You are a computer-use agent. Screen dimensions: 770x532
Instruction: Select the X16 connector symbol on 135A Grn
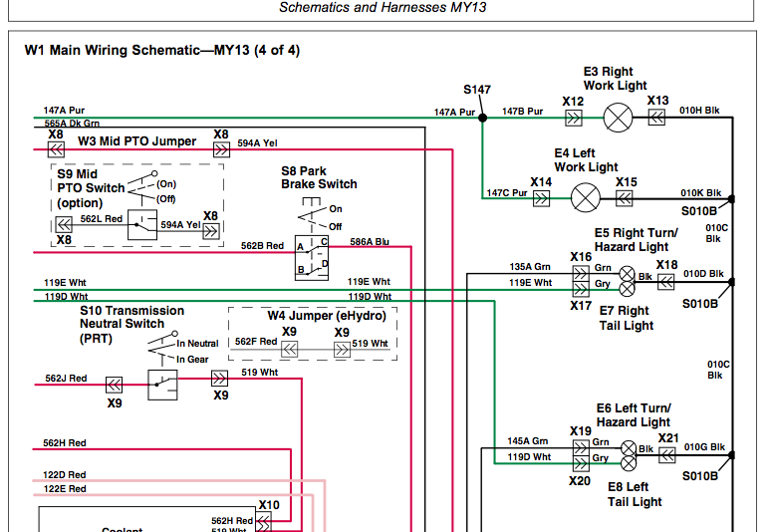click(x=581, y=274)
